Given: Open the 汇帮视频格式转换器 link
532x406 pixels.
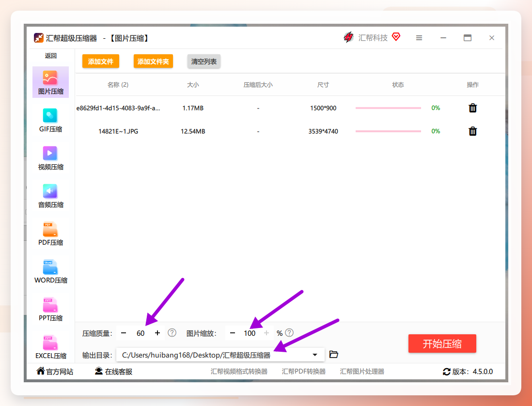Looking at the screenshot, I should [x=239, y=372].
